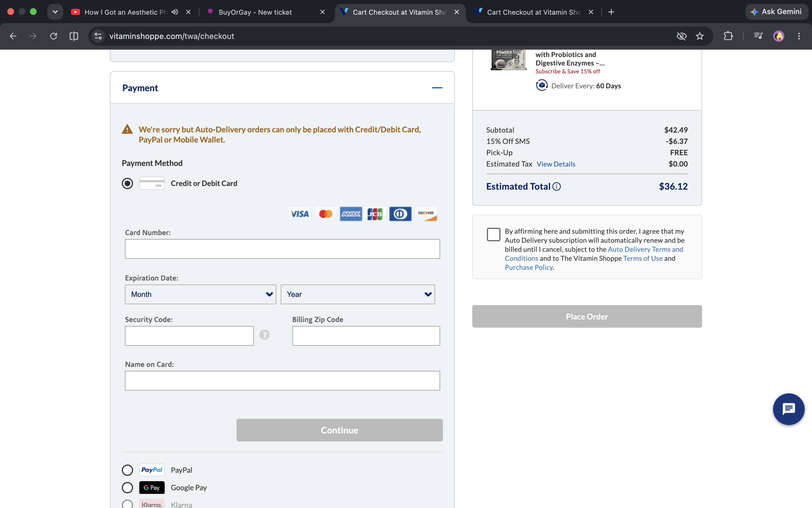
Task: Click the PayPal logo
Action: pos(152,470)
